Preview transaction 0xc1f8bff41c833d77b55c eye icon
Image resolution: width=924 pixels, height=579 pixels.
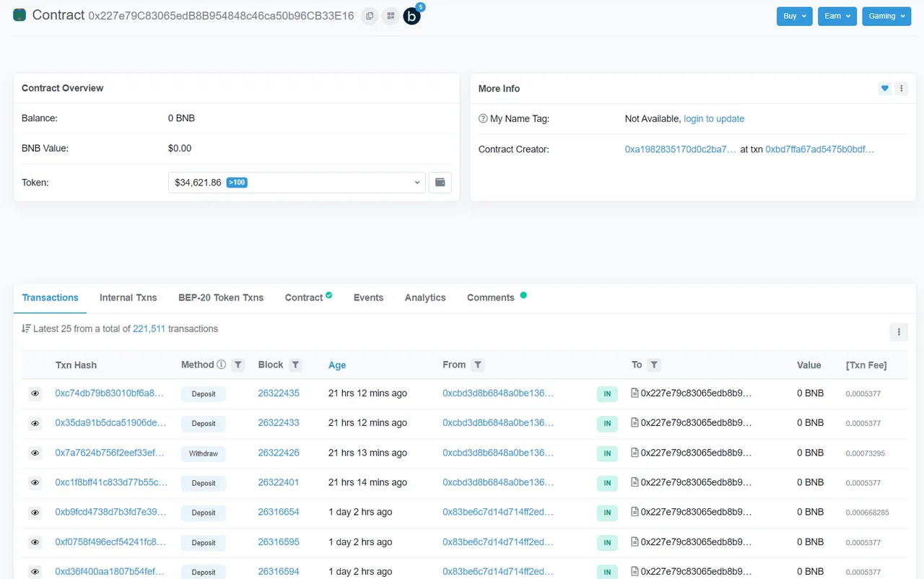[35, 483]
